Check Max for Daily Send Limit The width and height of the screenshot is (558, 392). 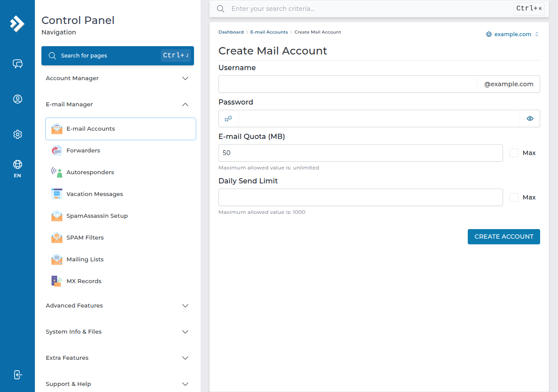tap(514, 197)
